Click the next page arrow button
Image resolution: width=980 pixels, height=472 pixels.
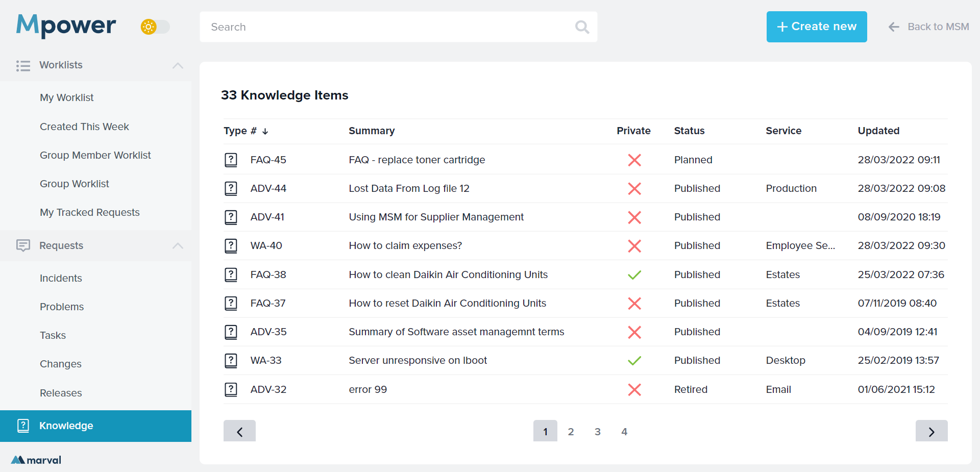click(932, 431)
